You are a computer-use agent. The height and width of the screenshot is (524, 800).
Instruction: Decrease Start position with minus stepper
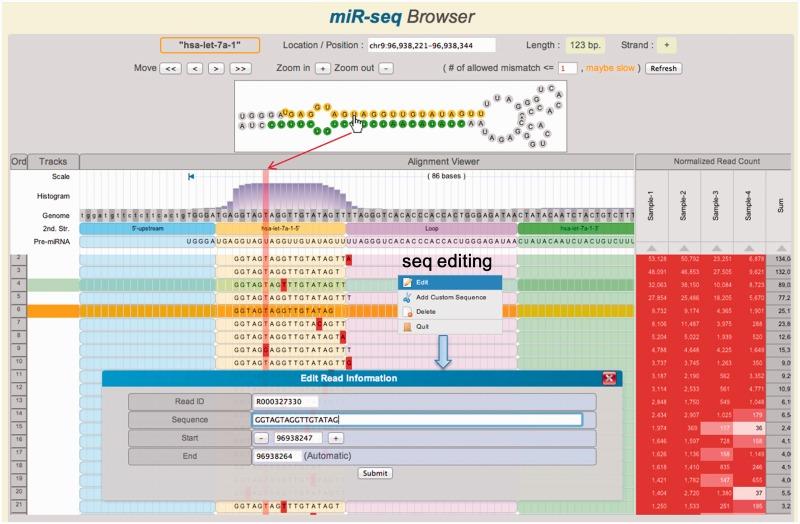(261, 438)
